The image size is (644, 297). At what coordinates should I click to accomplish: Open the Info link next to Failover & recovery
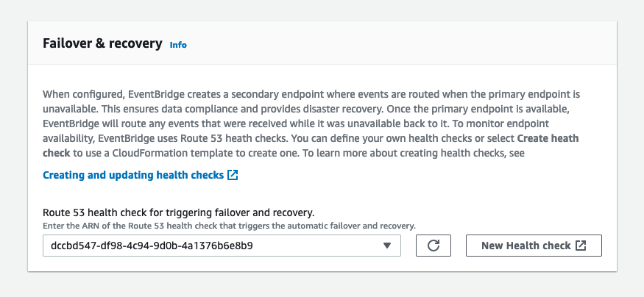pos(178,45)
